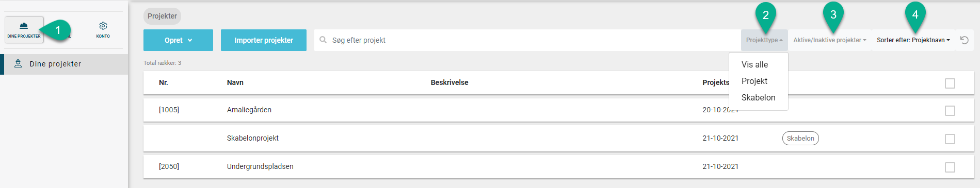The width and height of the screenshot is (980, 188).
Task: Check the Amaliegården row checkbox
Action: click(x=950, y=111)
